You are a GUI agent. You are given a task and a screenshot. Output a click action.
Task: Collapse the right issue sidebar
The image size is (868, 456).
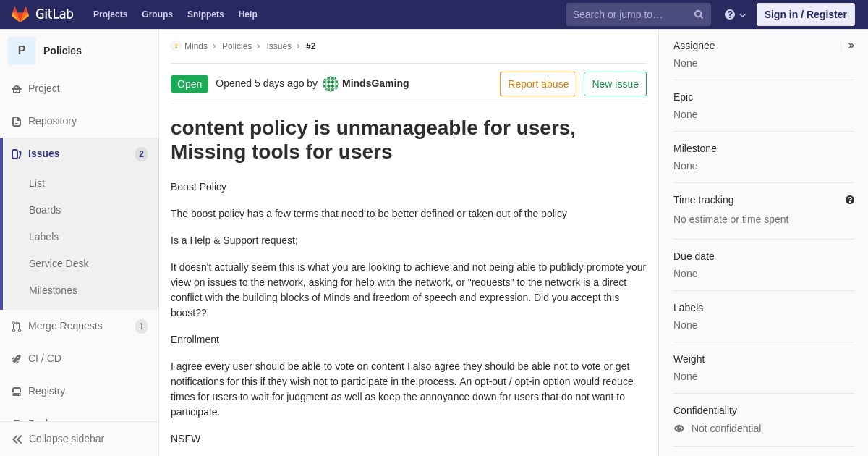851,46
